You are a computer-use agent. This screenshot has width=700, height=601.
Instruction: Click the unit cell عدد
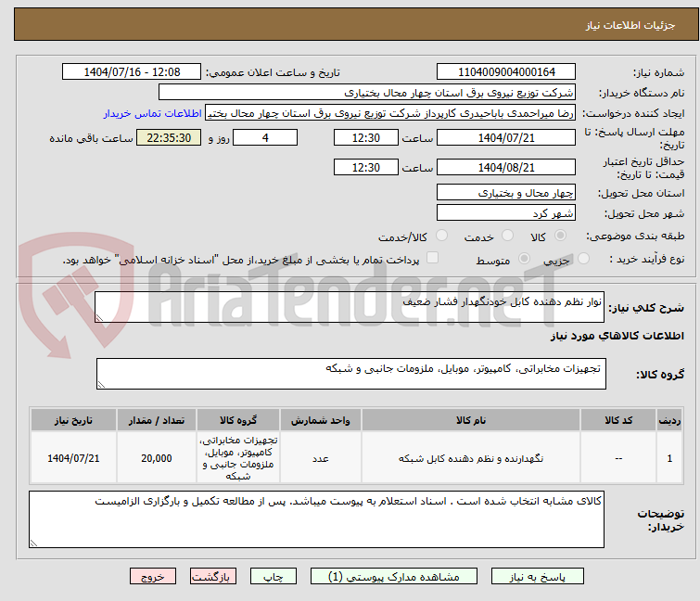click(321, 458)
